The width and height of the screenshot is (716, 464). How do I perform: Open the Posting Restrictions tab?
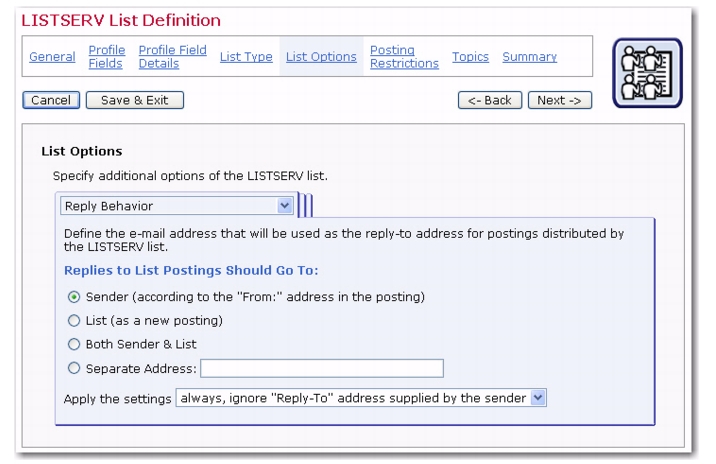404,57
